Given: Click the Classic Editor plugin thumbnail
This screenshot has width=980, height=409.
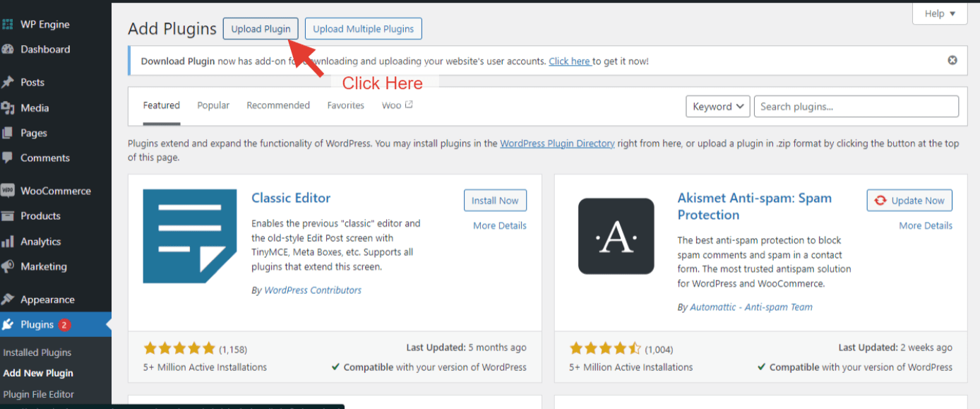Looking at the screenshot, I should (x=190, y=236).
